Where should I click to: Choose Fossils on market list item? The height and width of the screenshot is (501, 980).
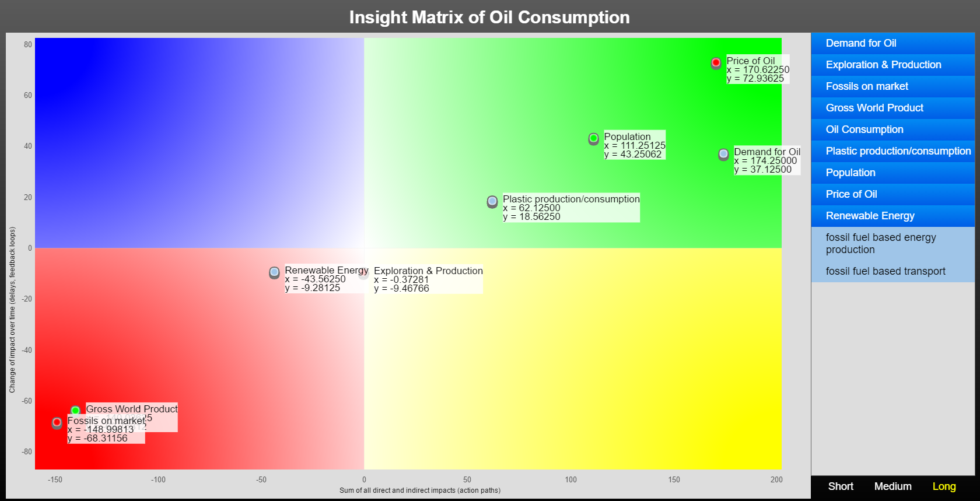coord(893,86)
